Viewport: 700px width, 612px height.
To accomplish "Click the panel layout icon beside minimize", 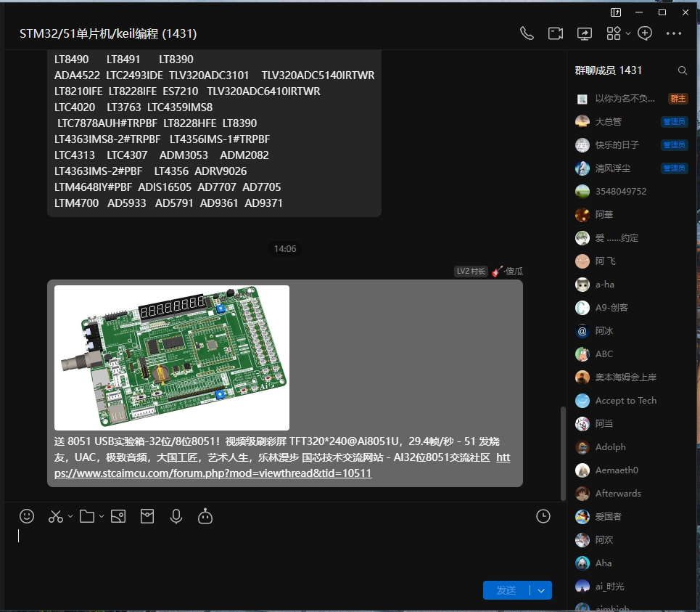I will pos(616,12).
